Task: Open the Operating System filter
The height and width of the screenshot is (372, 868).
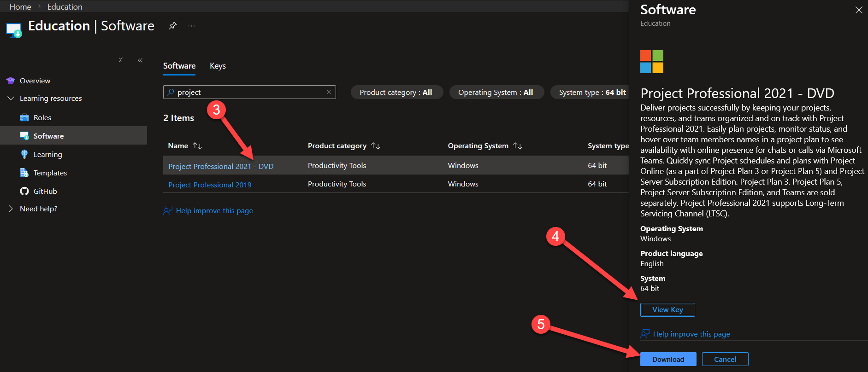Action: pyautogui.click(x=496, y=92)
